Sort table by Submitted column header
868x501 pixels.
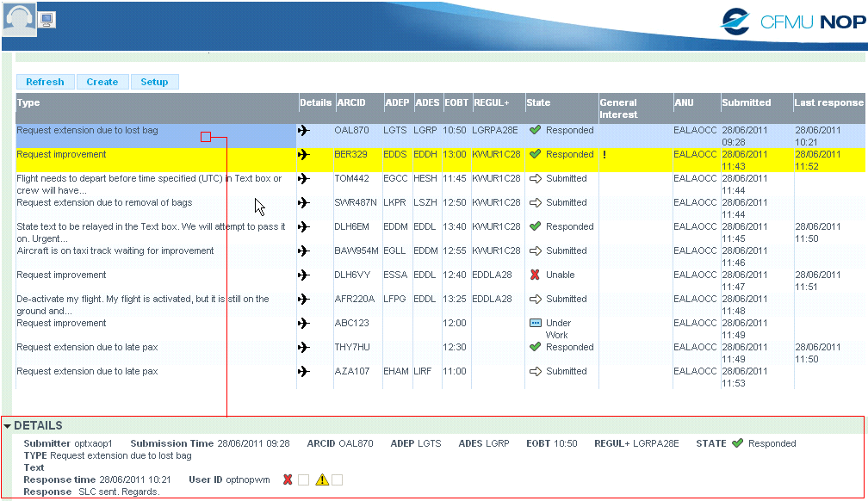point(746,102)
